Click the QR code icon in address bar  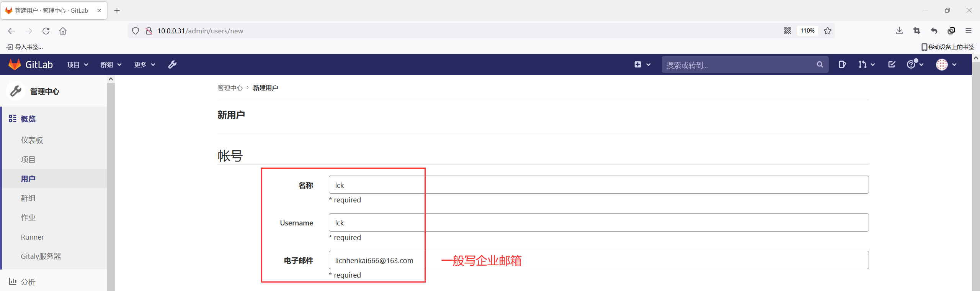click(x=787, y=31)
